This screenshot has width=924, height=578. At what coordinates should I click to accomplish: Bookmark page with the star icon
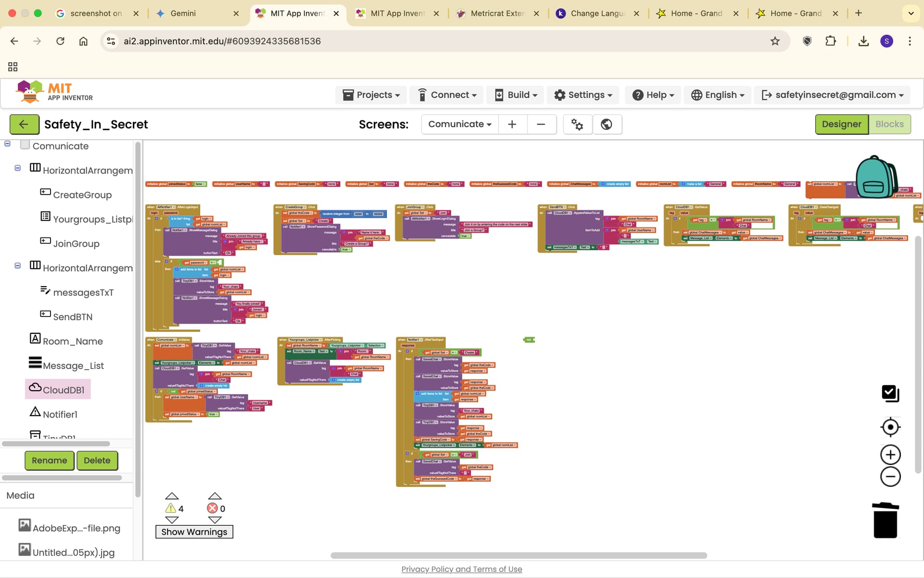click(x=775, y=41)
